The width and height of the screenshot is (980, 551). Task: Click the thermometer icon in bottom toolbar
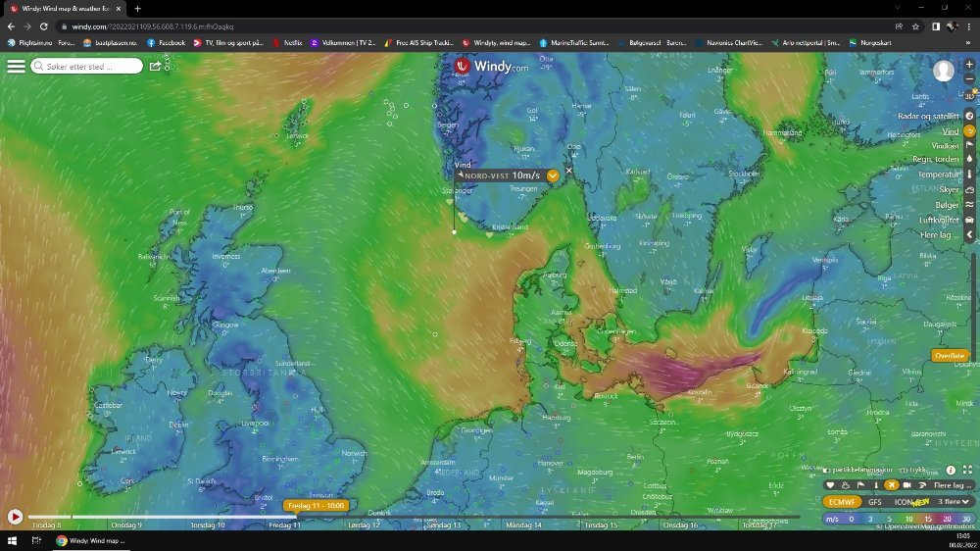point(875,485)
